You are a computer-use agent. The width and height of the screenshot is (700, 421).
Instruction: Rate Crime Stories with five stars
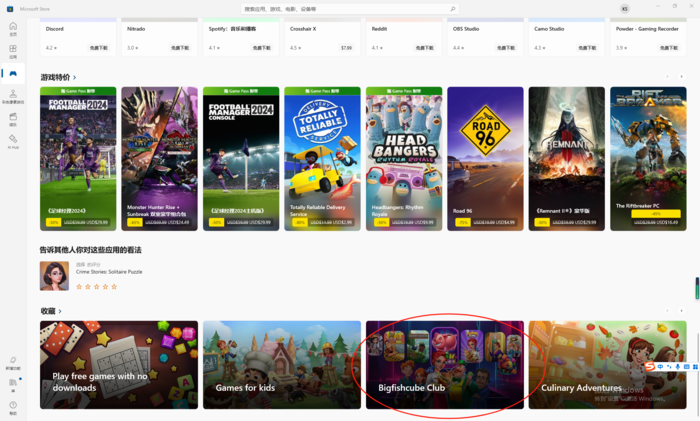pyautogui.click(x=115, y=287)
